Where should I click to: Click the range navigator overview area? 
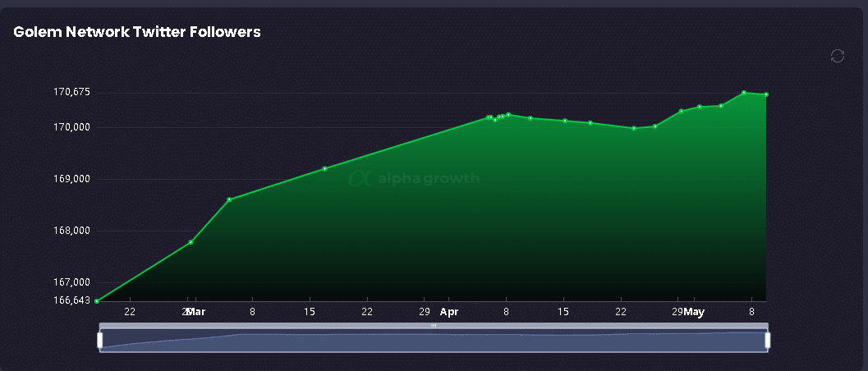434,340
